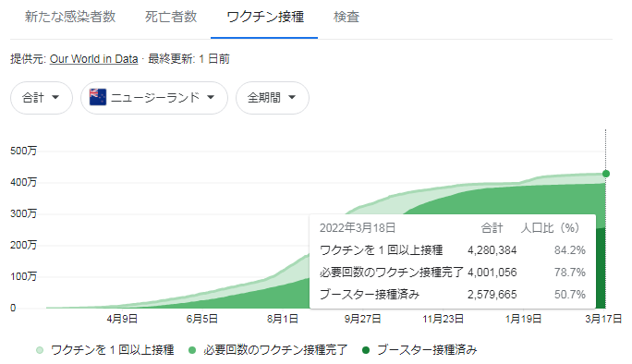Viewport: 632px width, 364px height.
Task: Click the New Zealand flag icon
Action: 98,97
